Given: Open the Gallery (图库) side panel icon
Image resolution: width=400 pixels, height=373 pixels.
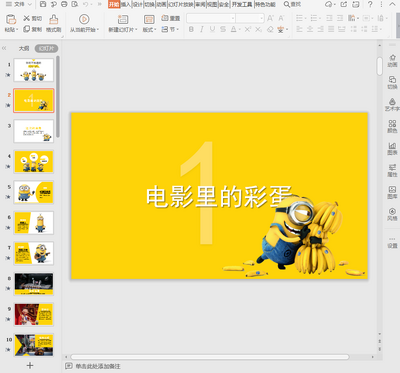Looking at the screenshot, I should click(x=392, y=189).
